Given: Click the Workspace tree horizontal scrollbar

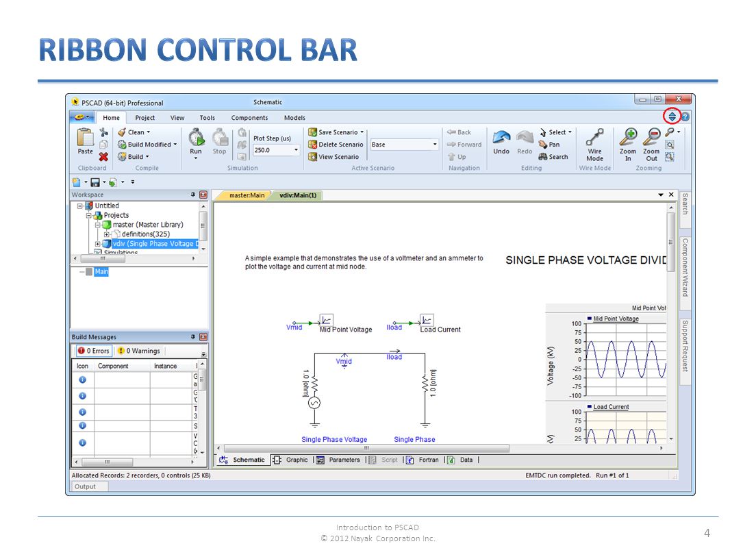Looking at the screenshot, I should (134, 258).
